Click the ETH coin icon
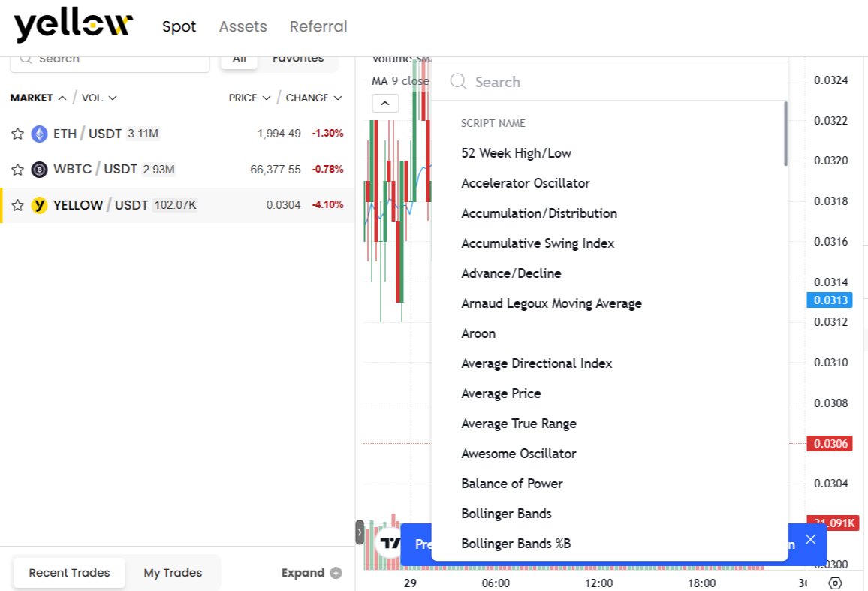This screenshot has width=868, height=591. (x=40, y=134)
